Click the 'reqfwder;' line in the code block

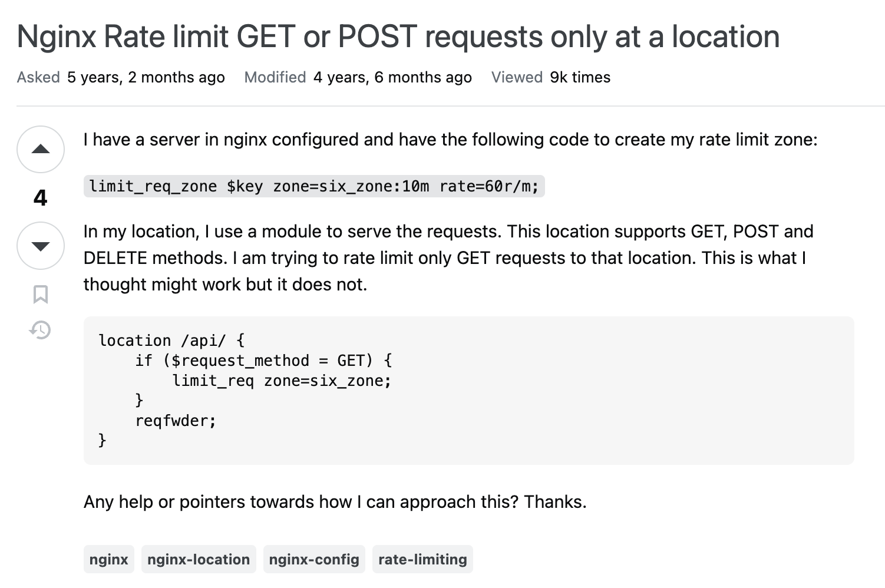tap(176, 421)
